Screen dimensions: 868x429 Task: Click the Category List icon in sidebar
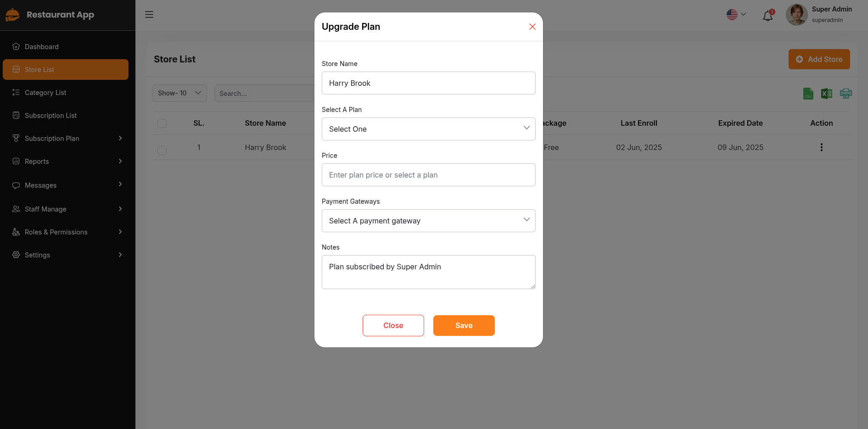point(16,92)
